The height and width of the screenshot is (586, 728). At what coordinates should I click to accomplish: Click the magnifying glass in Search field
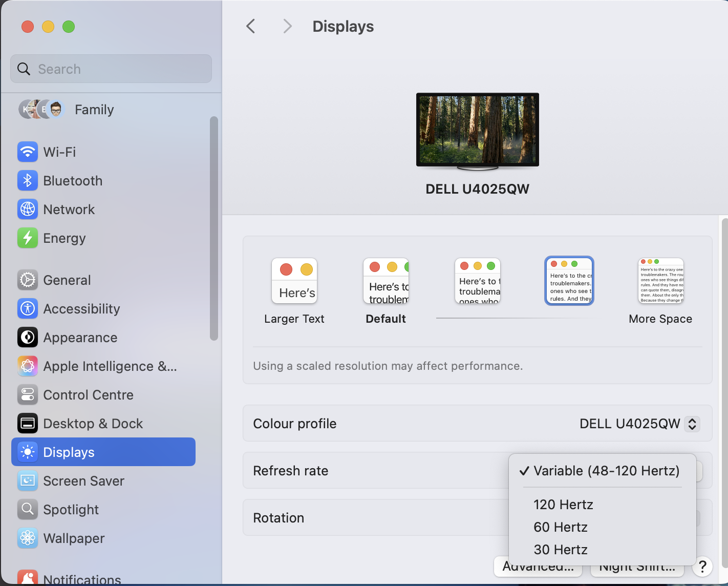point(24,69)
